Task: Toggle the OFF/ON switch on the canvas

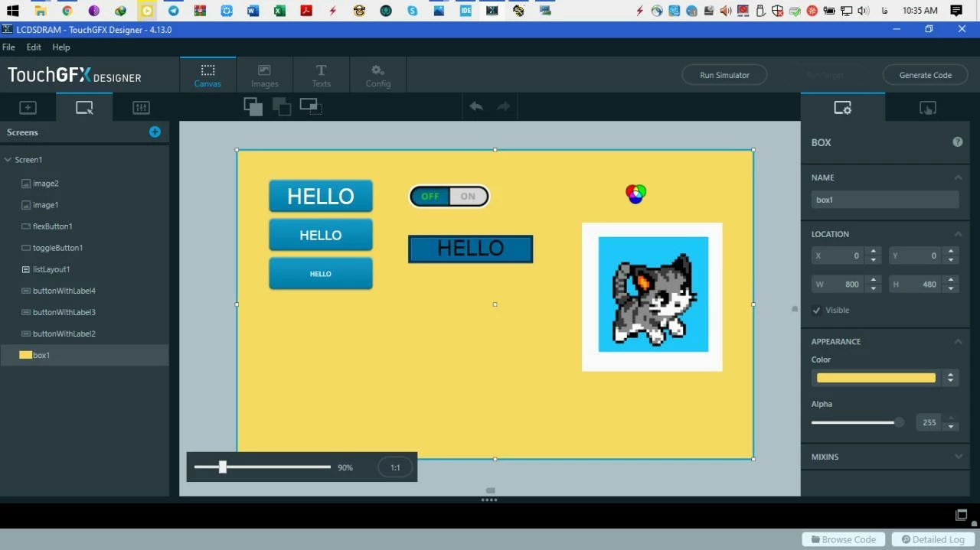Action: (x=449, y=197)
